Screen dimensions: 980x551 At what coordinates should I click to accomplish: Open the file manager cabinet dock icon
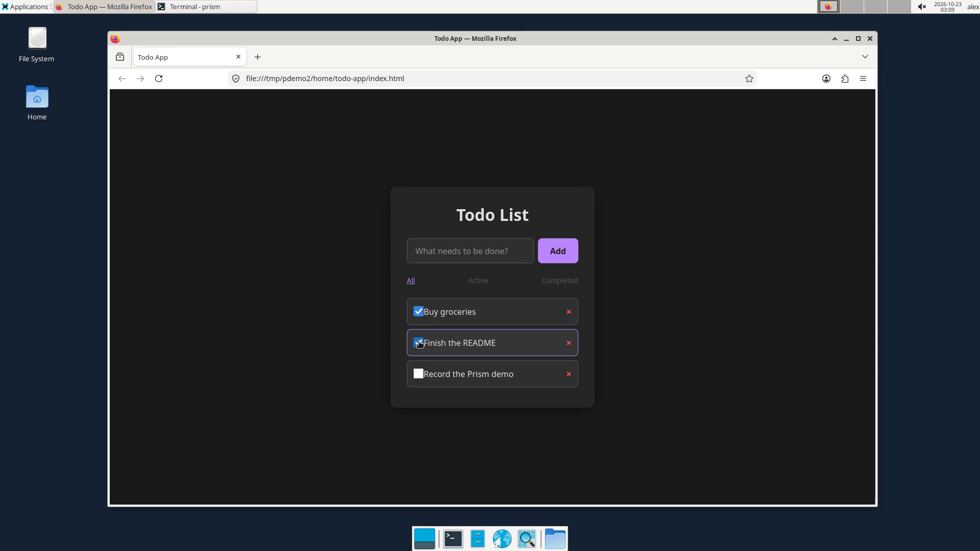pos(477,539)
